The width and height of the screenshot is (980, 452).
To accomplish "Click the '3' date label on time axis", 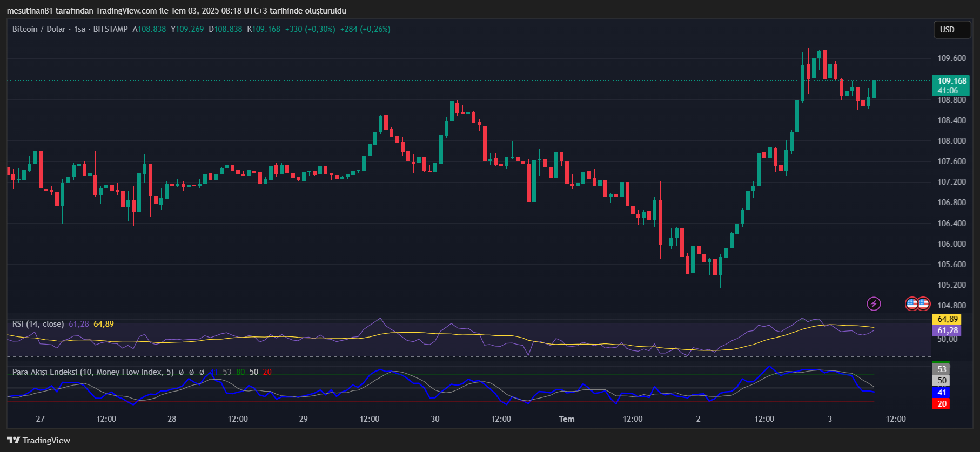I will [830, 419].
